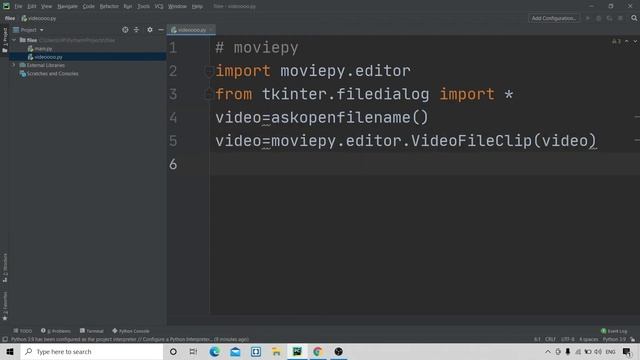Image resolution: width=640 pixels, height=360 pixels.
Task: Toggle the read-only lock icon in status bar
Action: point(633,339)
